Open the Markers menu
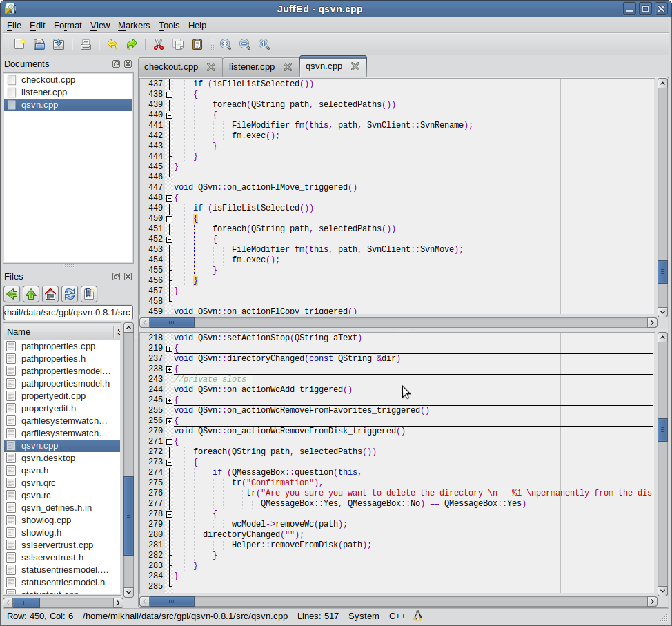The image size is (672, 626). tap(134, 26)
